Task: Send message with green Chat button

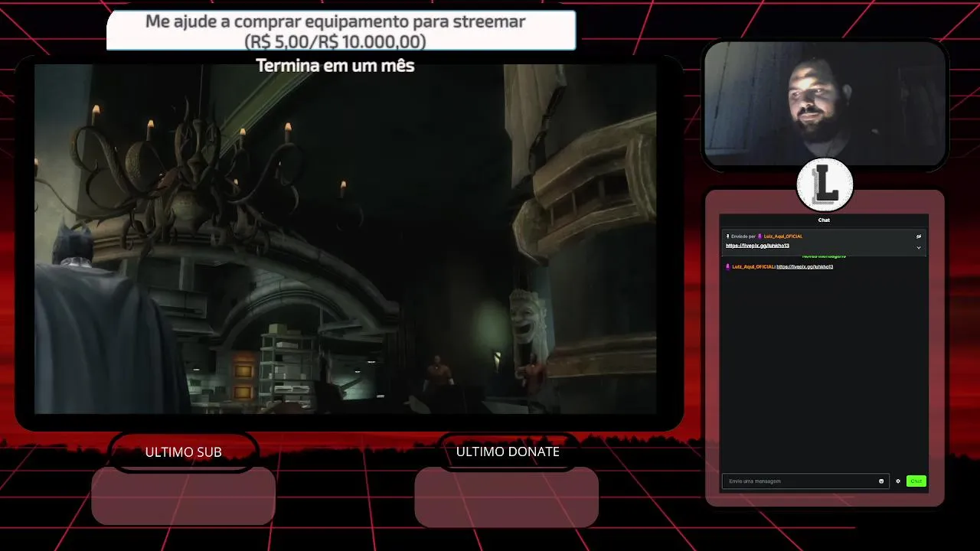Action: tap(916, 481)
